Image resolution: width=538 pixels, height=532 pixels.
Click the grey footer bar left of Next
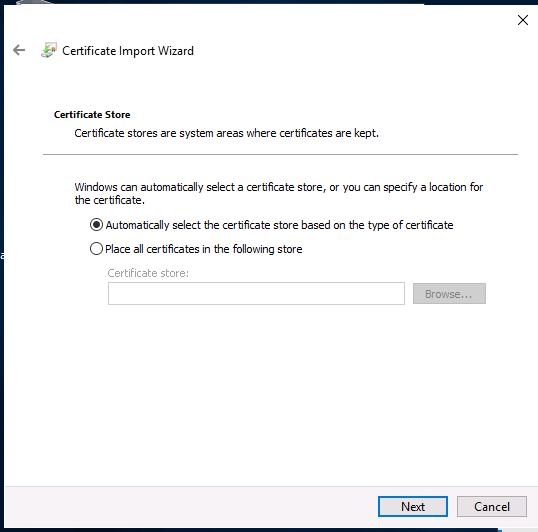click(191, 506)
